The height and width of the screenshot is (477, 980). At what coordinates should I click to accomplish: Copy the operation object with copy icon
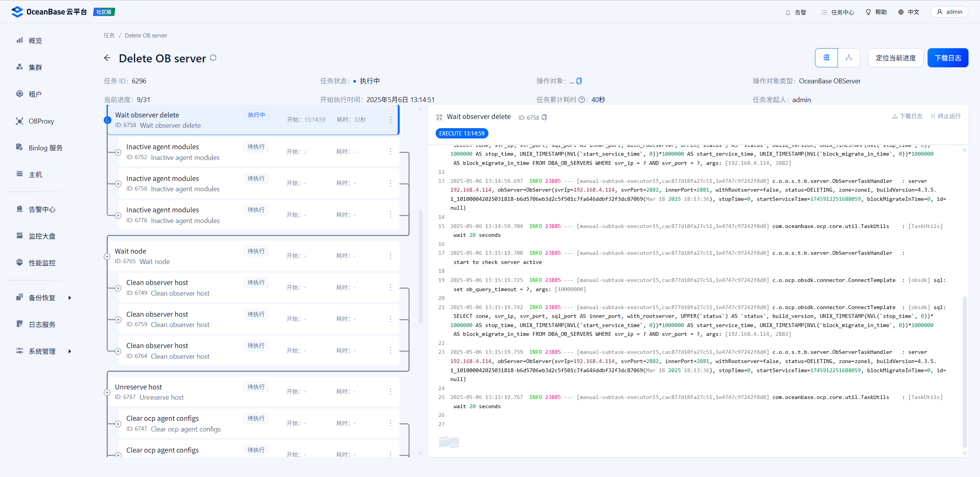[x=579, y=81]
